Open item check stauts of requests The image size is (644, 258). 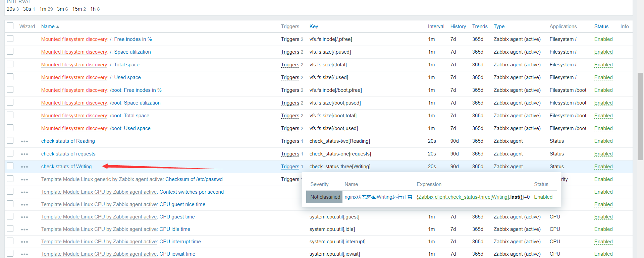pos(68,154)
